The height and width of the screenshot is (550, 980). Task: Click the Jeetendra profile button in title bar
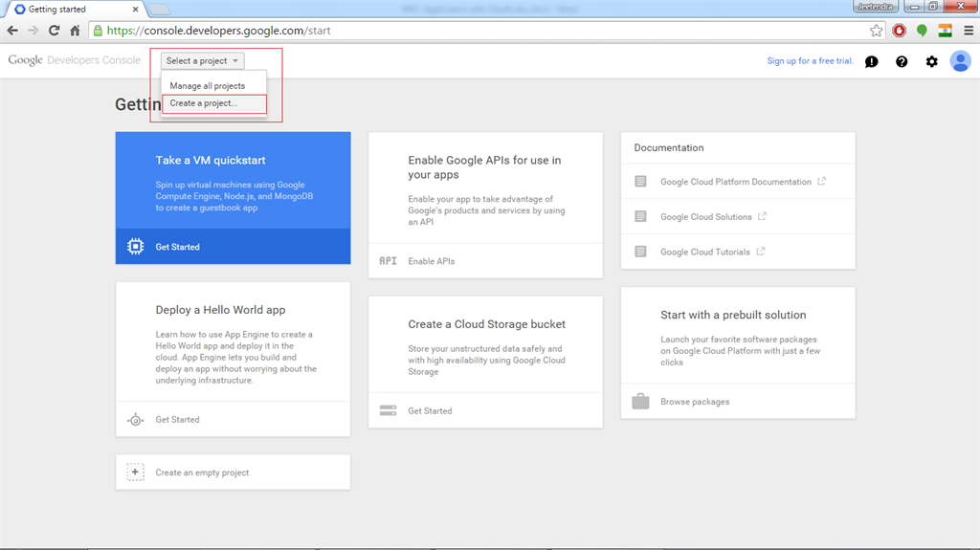(x=877, y=7)
